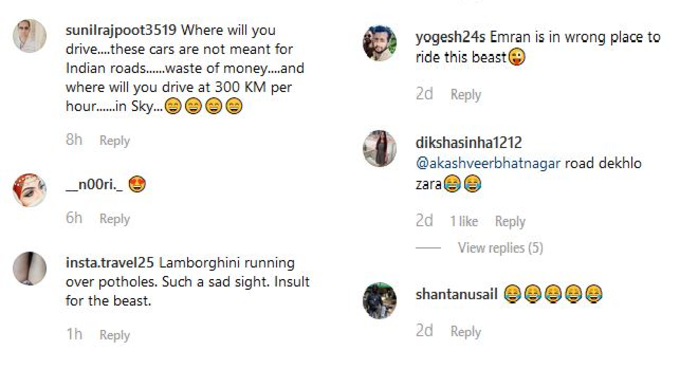Expand View replies (5) thread

(x=500, y=248)
